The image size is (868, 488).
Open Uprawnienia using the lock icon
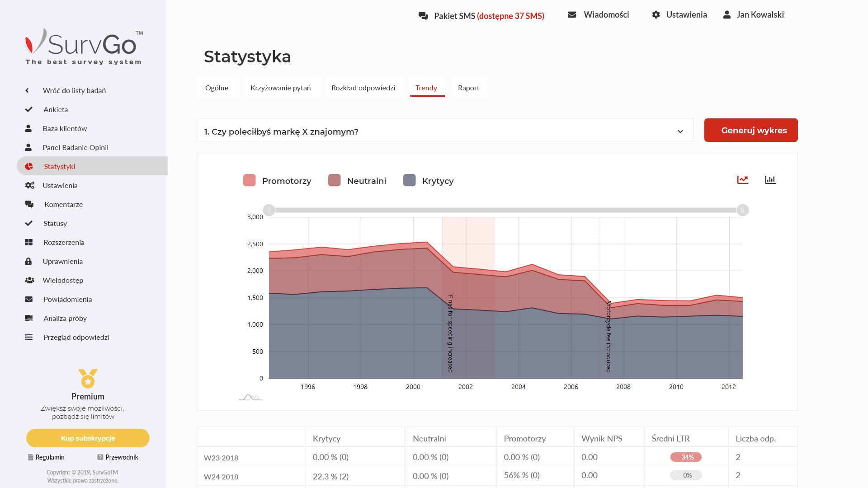tap(63, 261)
